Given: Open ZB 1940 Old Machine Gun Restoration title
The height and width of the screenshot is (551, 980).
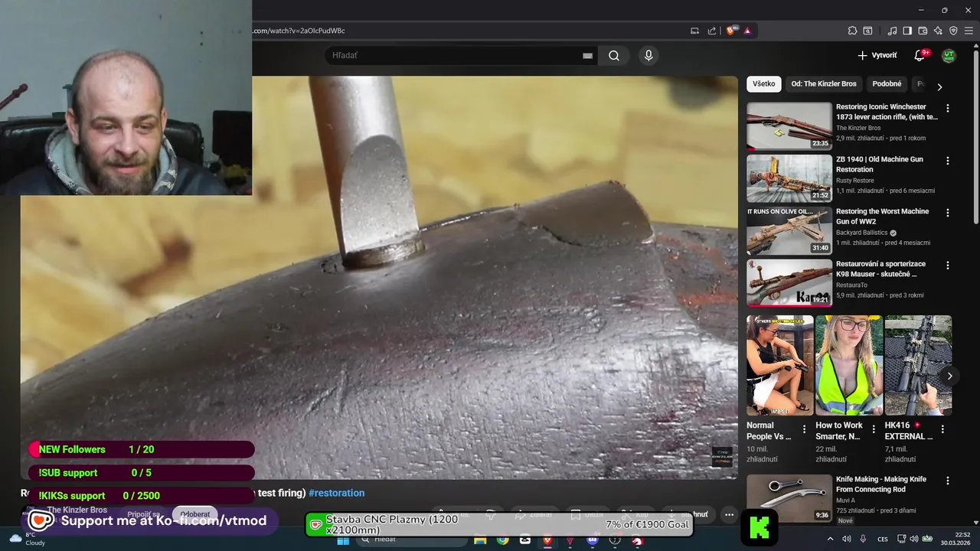Looking at the screenshot, I should coord(880,164).
